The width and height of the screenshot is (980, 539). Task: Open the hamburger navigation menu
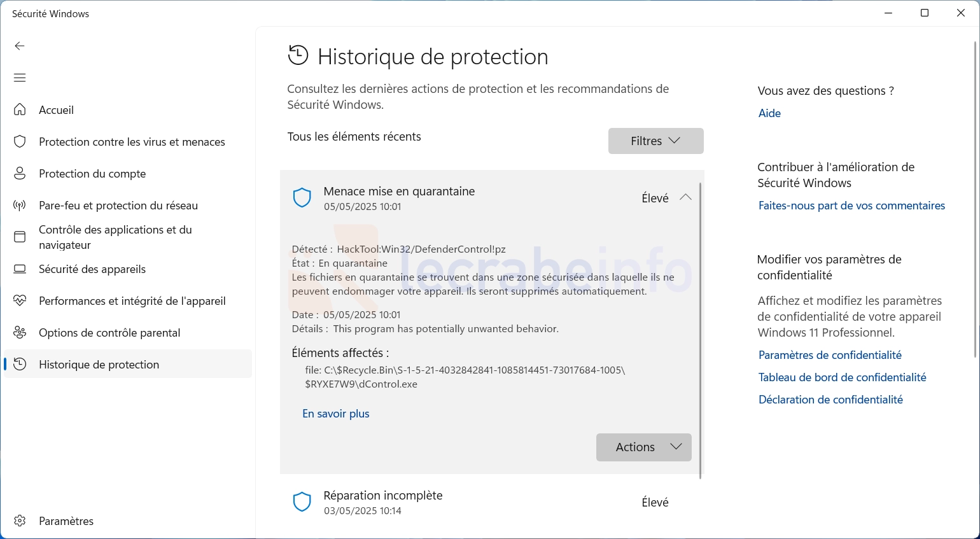20,78
